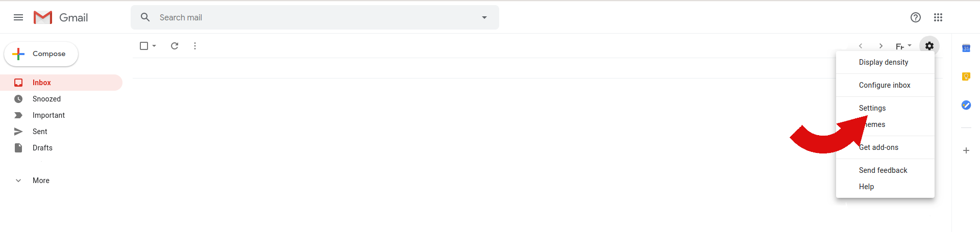Click the Settings gear icon
Image resolution: width=980 pixels, height=232 pixels.
click(929, 46)
